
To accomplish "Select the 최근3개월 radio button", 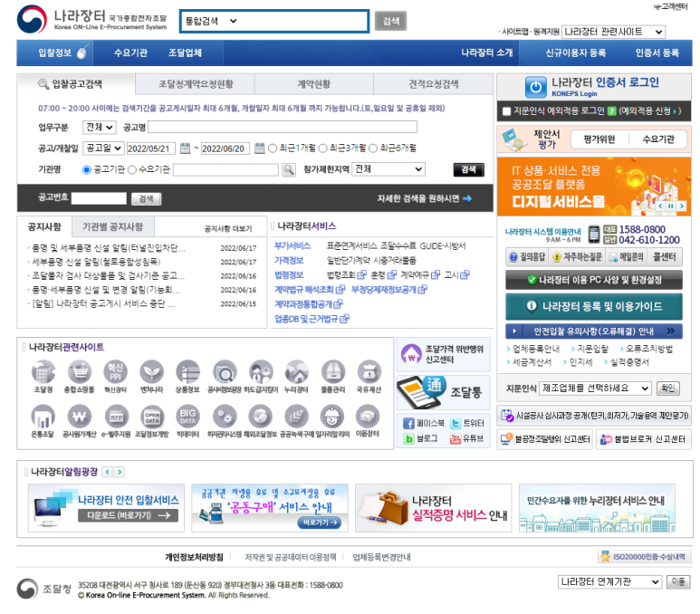I will pos(322,149).
